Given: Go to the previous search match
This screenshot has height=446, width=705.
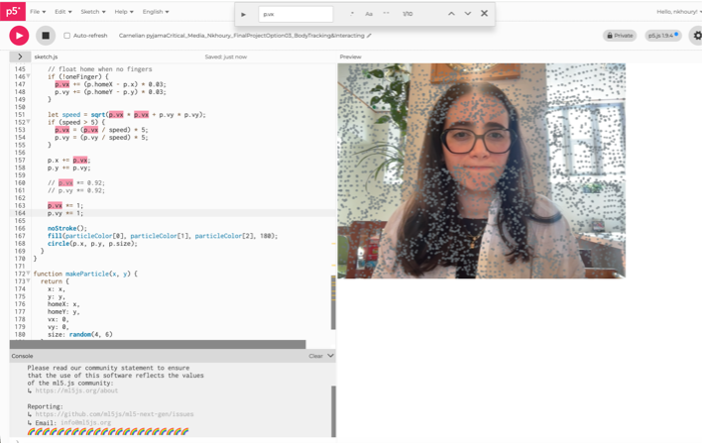Looking at the screenshot, I should 451,14.
